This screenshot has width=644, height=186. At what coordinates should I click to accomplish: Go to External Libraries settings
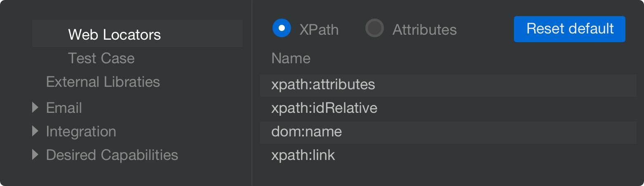pyautogui.click(x=103, y=82)
